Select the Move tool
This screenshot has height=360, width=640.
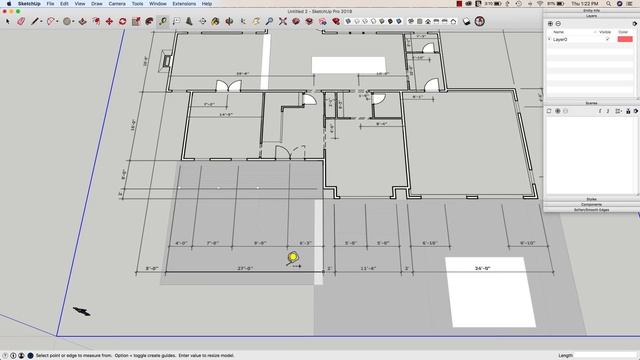[x=109, y=21]
